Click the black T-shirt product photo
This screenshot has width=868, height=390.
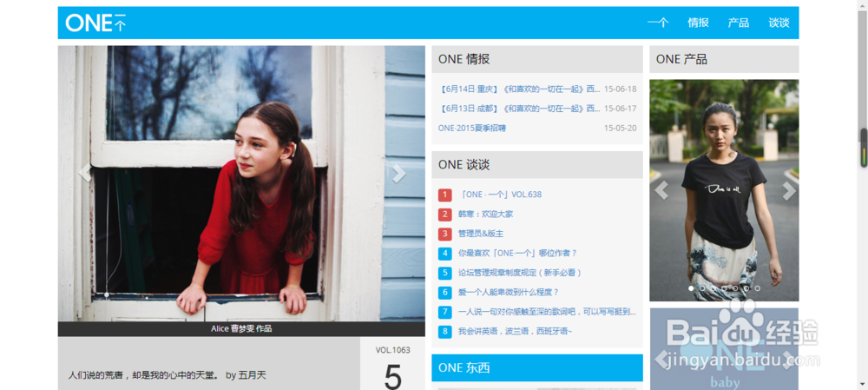click(x=724, y=190)
